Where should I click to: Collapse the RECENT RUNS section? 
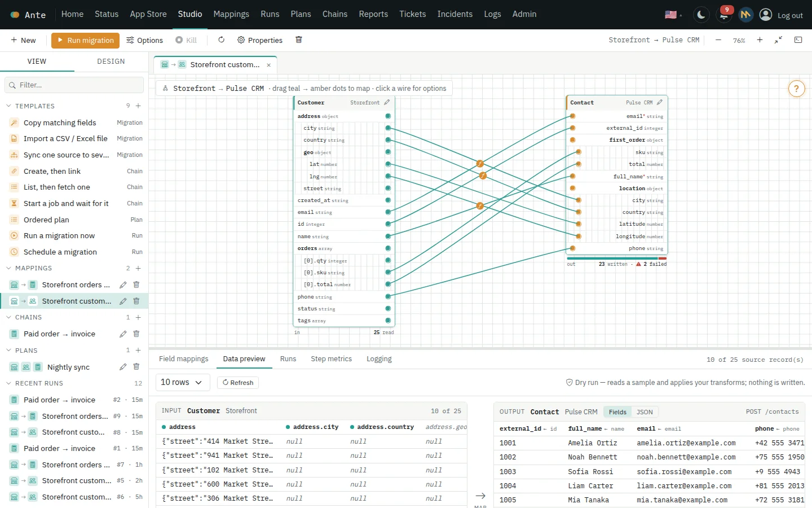point(8,383)
